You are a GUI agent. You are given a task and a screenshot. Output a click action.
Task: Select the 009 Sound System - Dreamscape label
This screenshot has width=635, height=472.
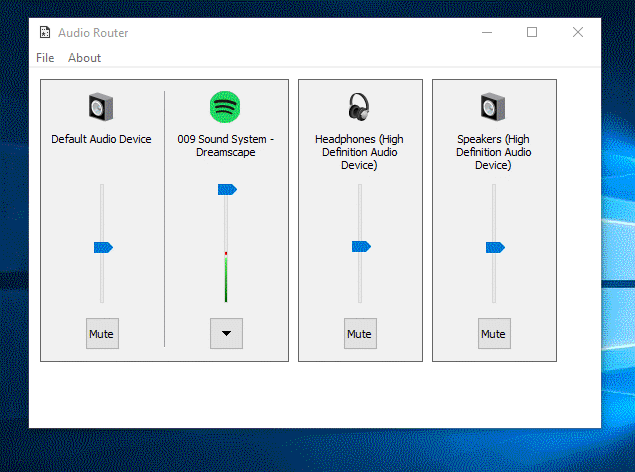225,146
